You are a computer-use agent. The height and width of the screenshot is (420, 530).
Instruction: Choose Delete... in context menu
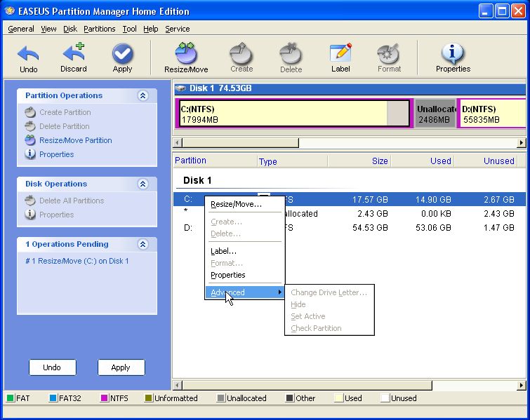coord(245,233)
